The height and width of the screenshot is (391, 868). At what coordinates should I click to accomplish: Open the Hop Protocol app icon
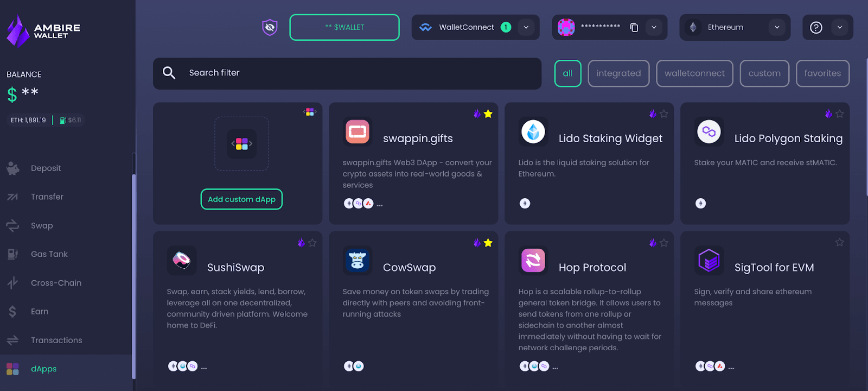pos(533,261)
